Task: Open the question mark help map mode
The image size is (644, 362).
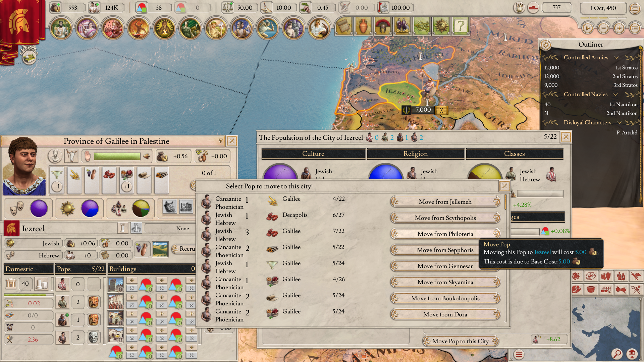Action: pos(461,26)
